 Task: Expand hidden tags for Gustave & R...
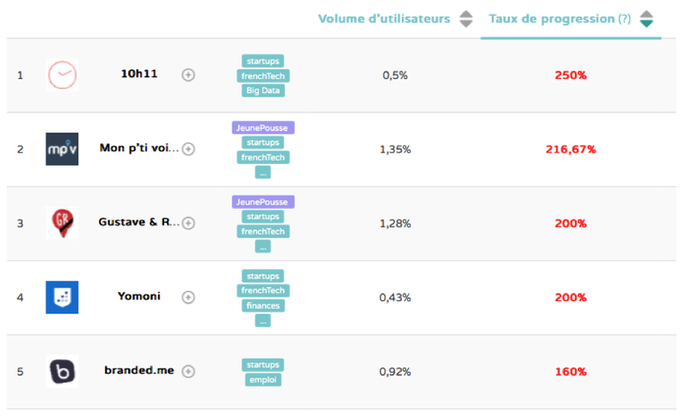pyautogui.click(x=263, y=247)
